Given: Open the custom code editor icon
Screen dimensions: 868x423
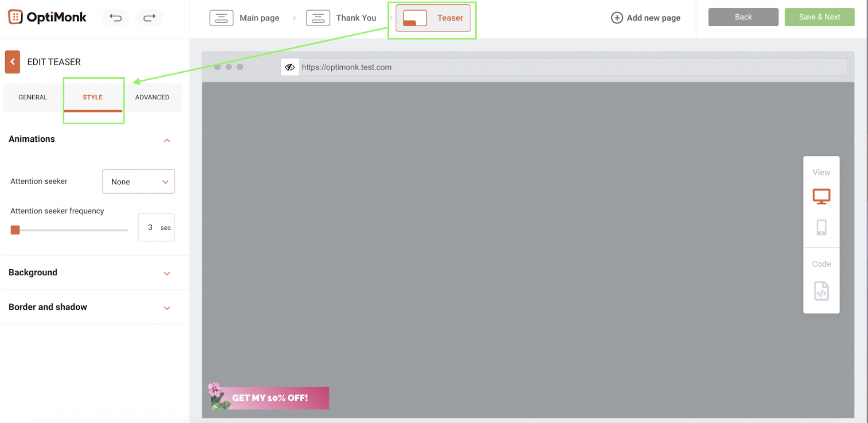Looking at the screenshot, I should coord(821,291).
